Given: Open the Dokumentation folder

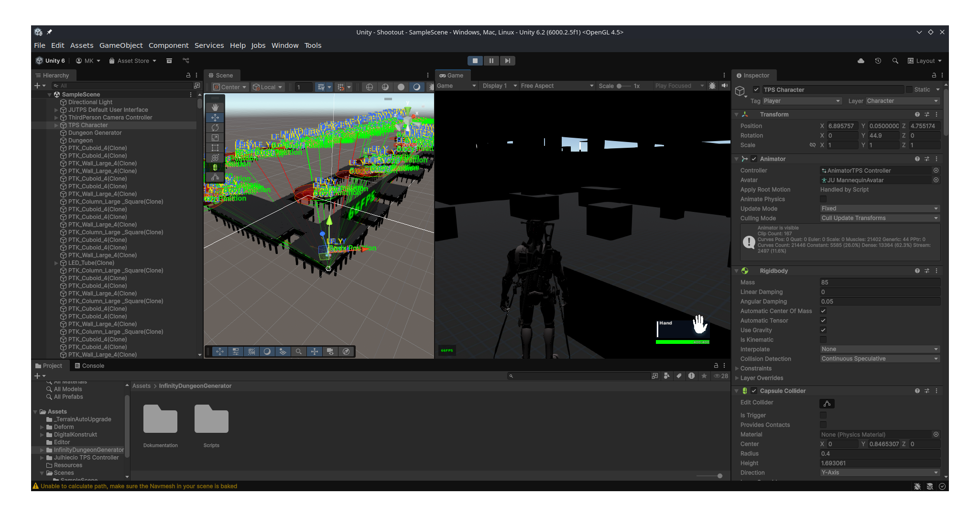Looking at the screenshot, I should click(160, 419).
